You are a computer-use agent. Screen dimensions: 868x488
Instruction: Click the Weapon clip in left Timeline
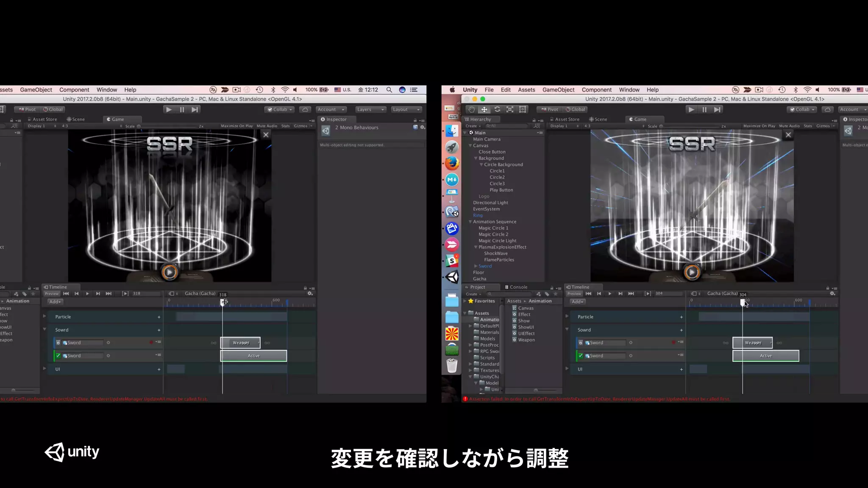coord(240,343)
